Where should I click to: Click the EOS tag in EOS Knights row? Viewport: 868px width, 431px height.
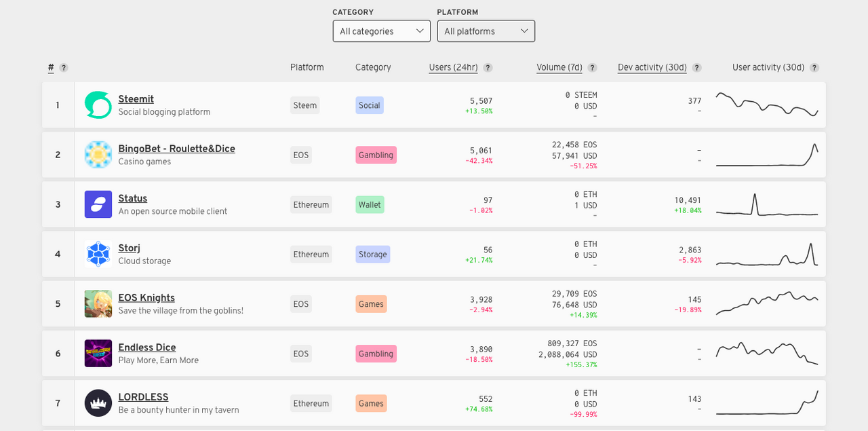pyautogui.click(x=301, y=304)
